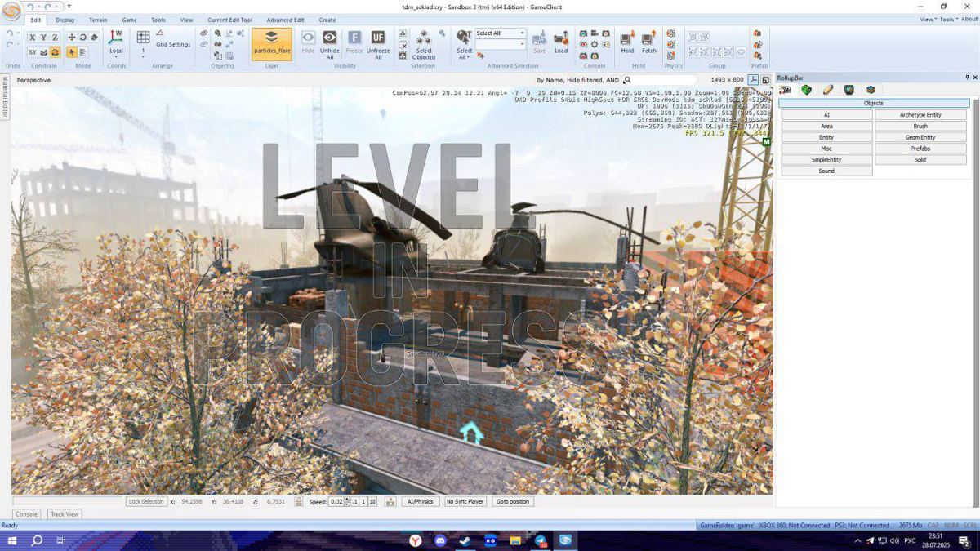Open the Material Editor side tab
The height and width of the screenshot is (551, 980).
coord(4,97)
